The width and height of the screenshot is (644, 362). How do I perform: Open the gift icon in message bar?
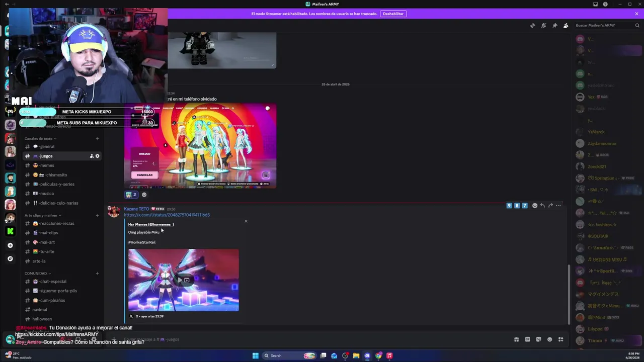pos(516,339)
